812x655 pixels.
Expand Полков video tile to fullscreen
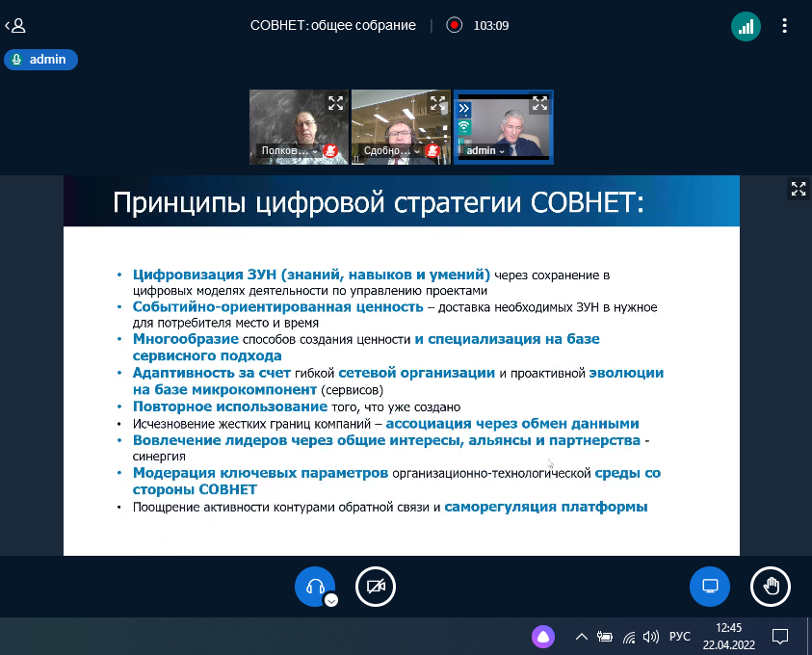(x=335, y=102)
